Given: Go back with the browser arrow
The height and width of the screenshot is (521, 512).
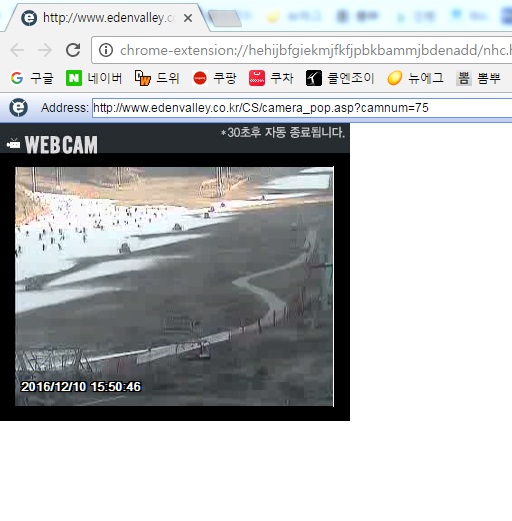Looking at the screenshot, I should pyautogui.click(x=17, y=50).
